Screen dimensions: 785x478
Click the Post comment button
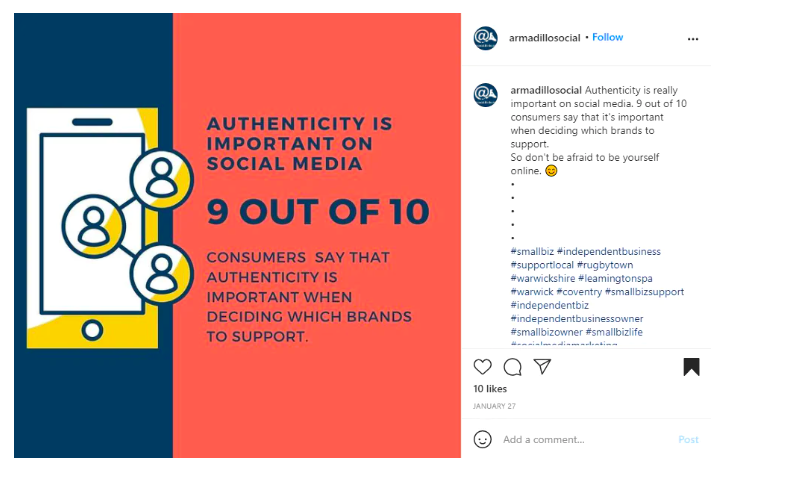688,439
